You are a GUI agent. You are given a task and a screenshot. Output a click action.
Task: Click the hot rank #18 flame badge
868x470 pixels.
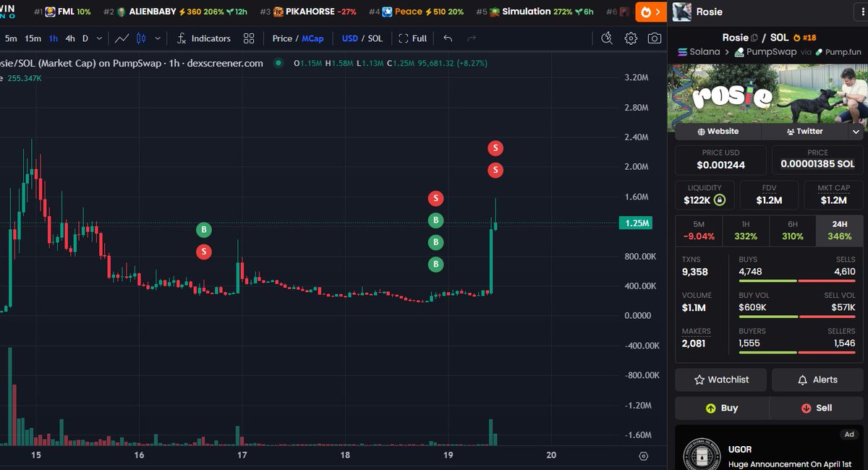coord(804,38)
